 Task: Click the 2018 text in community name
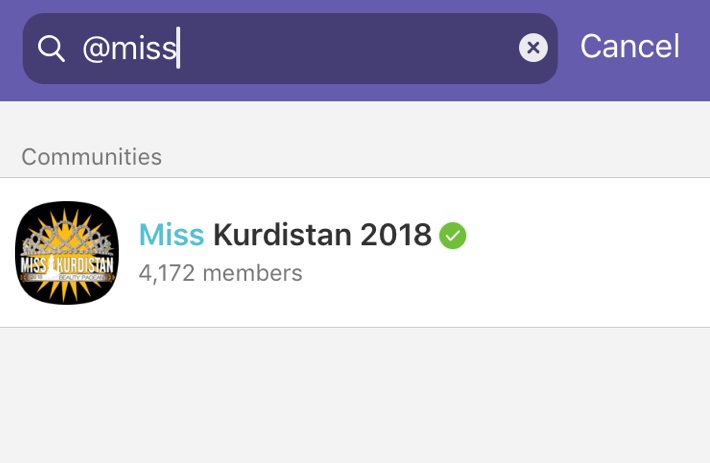[395, 235]
